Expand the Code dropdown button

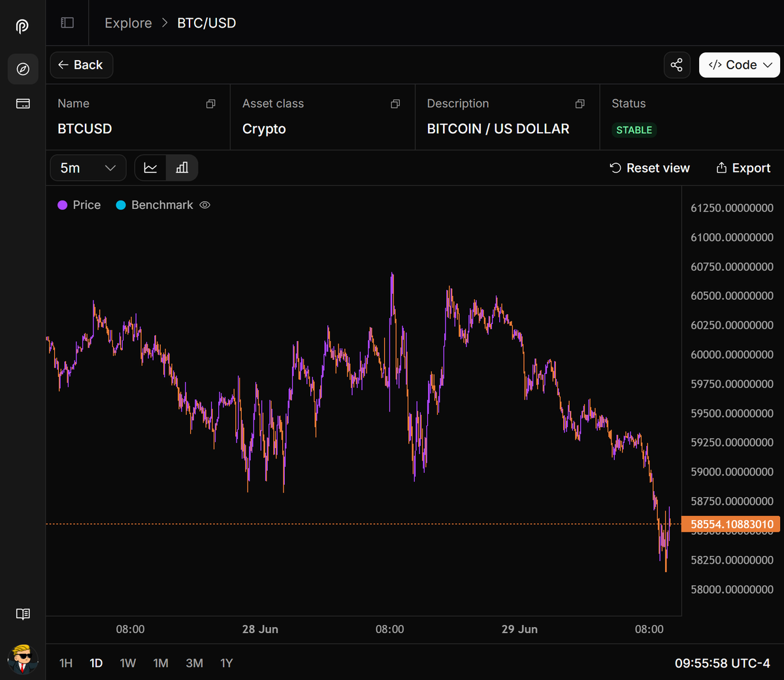(x=740, y=65)
